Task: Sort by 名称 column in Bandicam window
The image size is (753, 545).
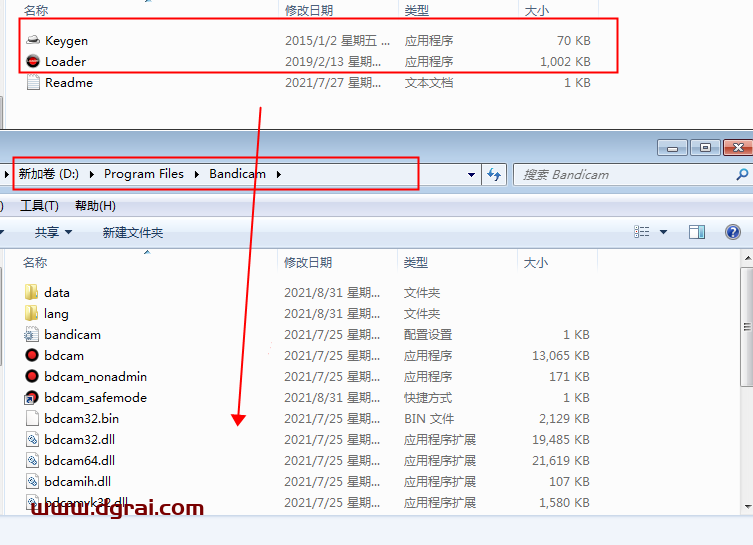Action: tap(35, 263)
